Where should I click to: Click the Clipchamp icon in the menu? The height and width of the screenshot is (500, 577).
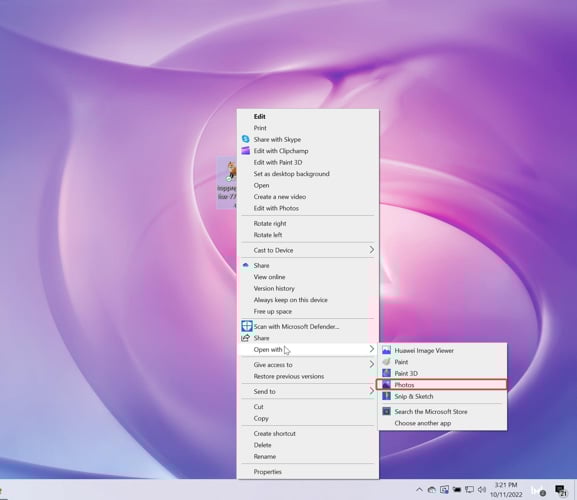245,150
